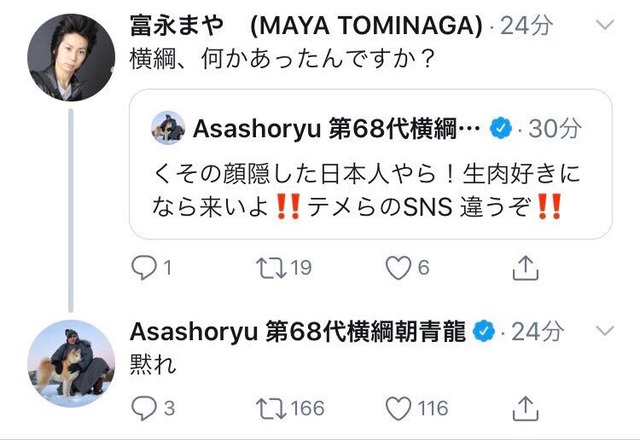This screenshot has width=640, height=440.
Task: Like Asashoryu's tweet with 116 likes
Action: (398, 408)
